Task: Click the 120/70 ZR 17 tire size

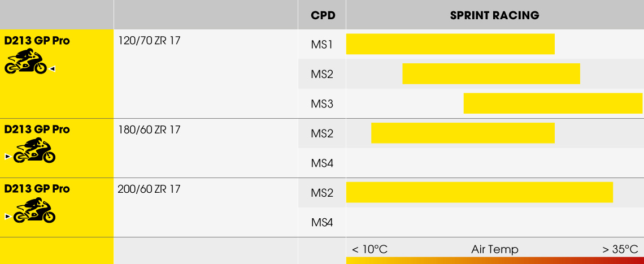Action: point(149,41)
